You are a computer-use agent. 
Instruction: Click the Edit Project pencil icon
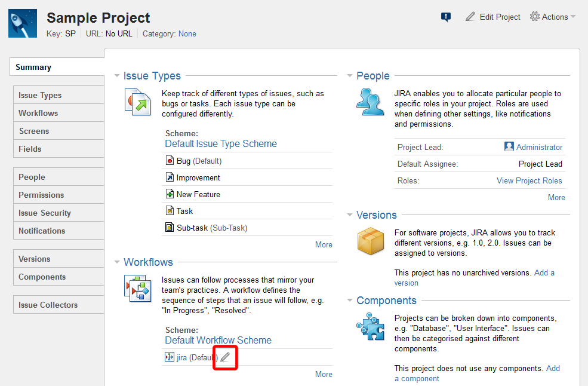[470, 17]
